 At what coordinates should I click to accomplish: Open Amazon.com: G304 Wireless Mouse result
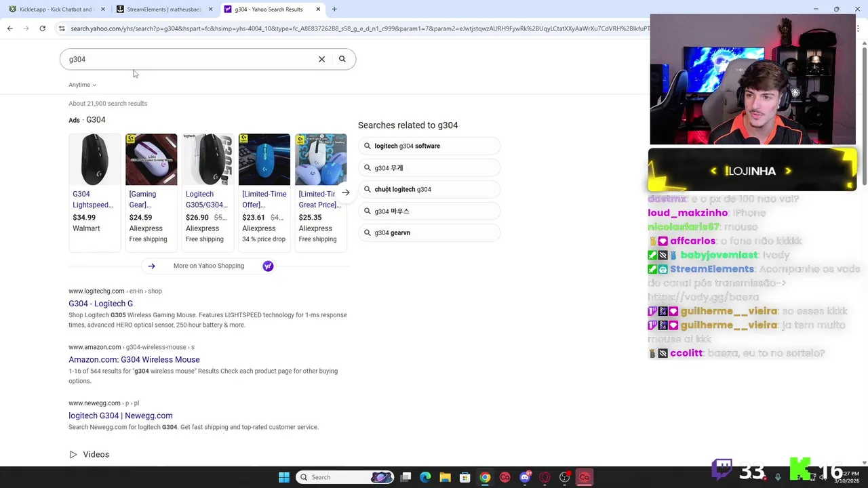[x=134, y=360]
